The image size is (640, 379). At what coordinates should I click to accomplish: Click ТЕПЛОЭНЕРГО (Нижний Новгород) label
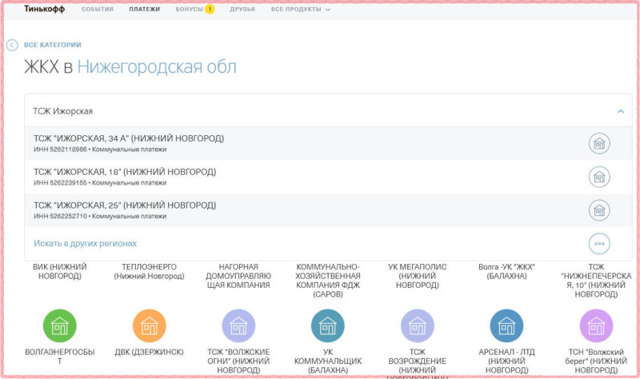point(149,271)
